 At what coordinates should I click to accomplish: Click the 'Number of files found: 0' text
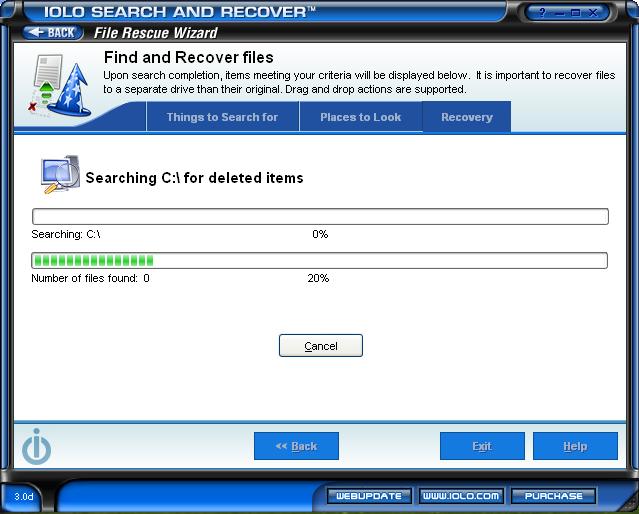[x=90, y=278]
